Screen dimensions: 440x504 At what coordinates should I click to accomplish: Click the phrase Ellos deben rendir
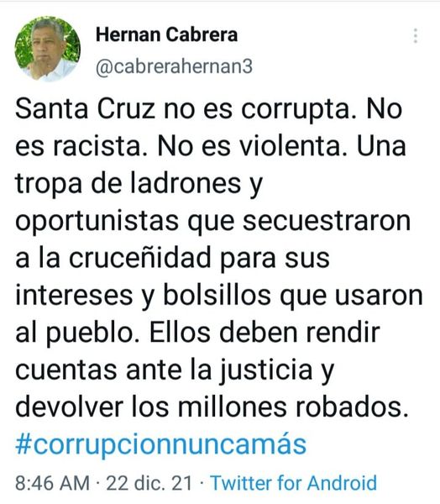(x=265, y=333)
